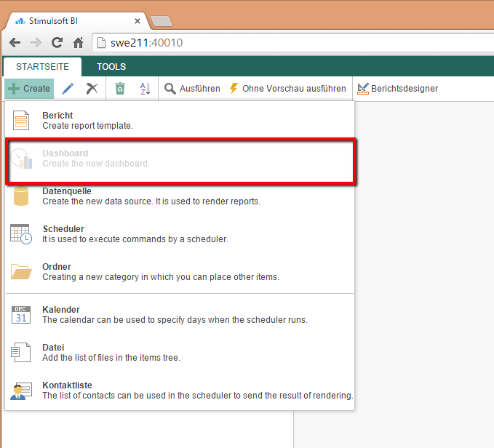494x448 pixels.
Task: Click the cut scissors icon in toolbar
Action: (x=92, y=89)
